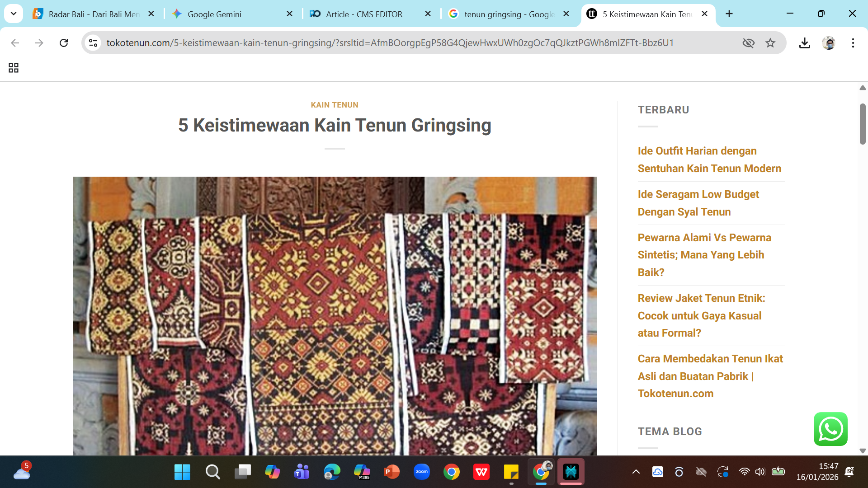Screen dimensions: 868x488
Task: Open the Chrome three-dot menu
Action: click(853, 43)
